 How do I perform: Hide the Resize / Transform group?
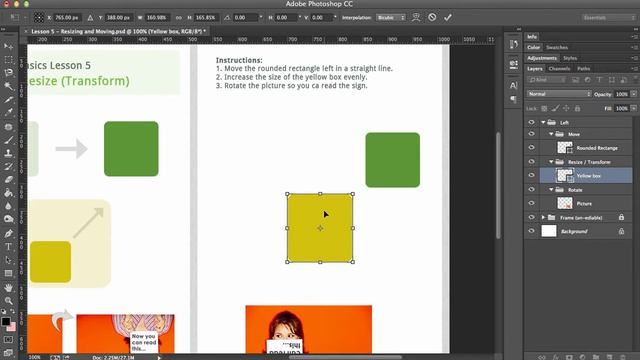pyautogui.click(x=531, y=162)
